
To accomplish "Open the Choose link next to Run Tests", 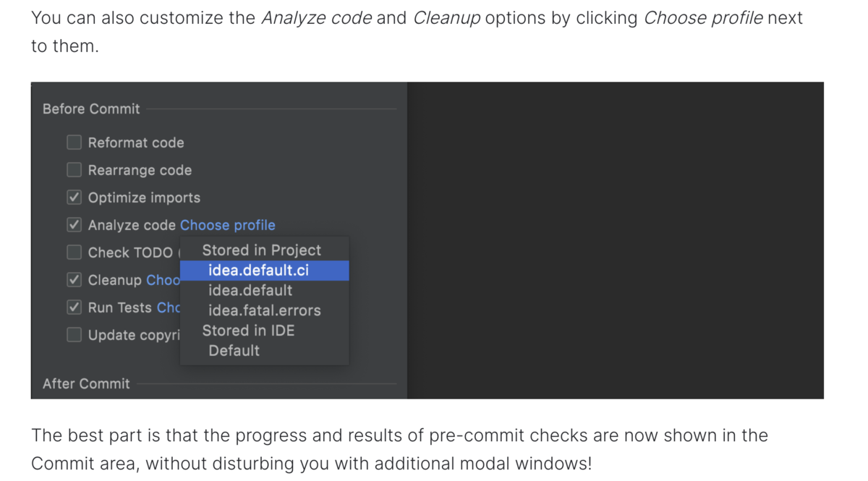I will pos(169,307).
